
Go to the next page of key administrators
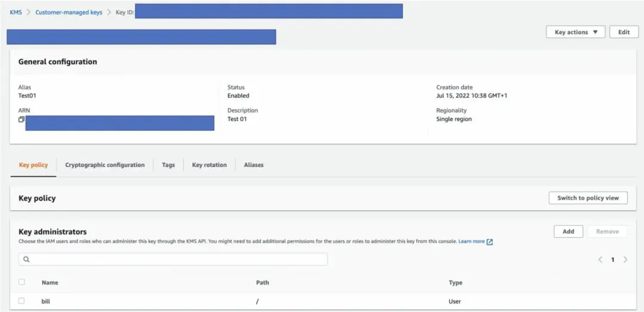point(625,260)
